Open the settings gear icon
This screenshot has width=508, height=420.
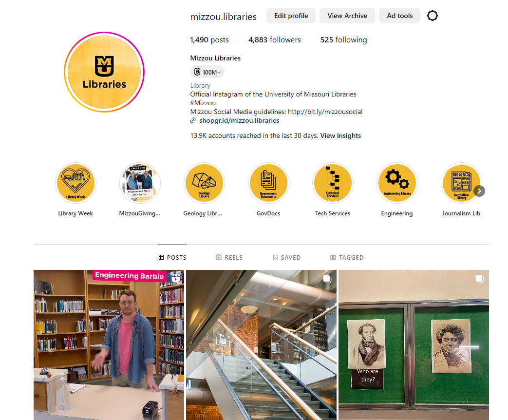(x=432, y=16)
